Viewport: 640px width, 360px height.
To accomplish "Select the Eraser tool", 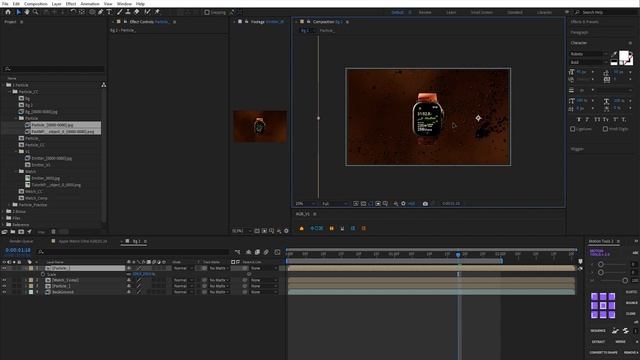I will tap(137, 12).
